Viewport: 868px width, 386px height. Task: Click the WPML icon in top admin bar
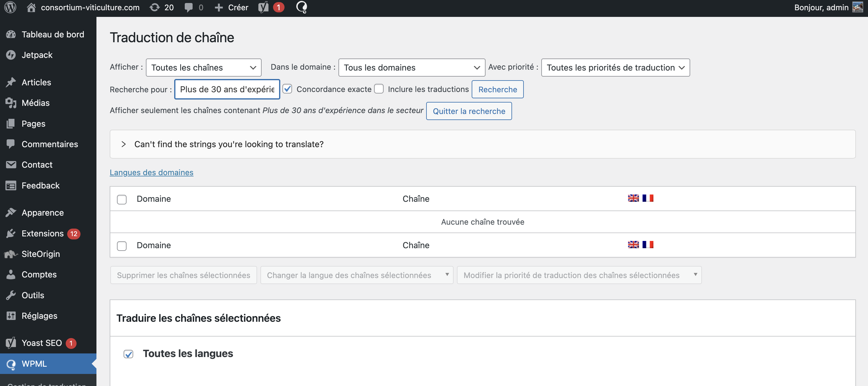[x=302, y=8]
